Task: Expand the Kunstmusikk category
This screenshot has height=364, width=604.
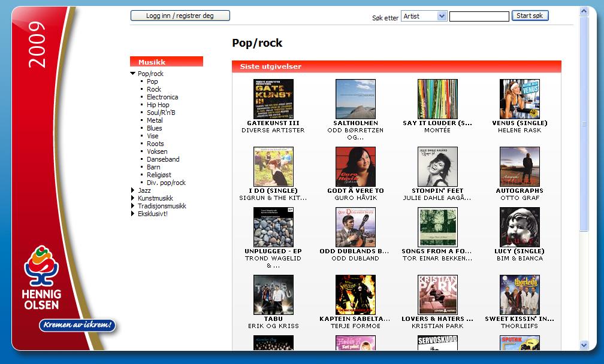Action: click(132, 198)
